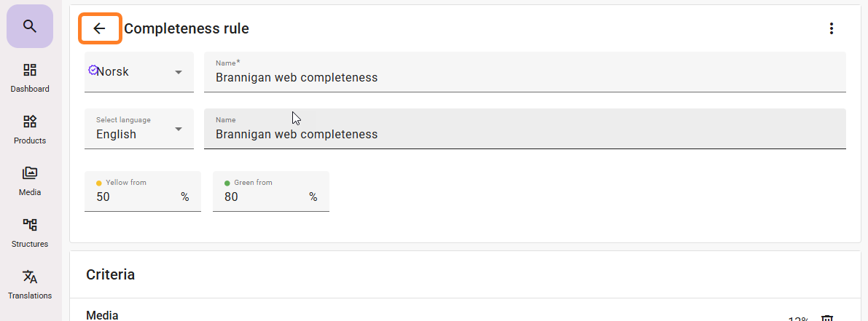The height and width of the screenshot is (321, 868).
Task: Open the Dashboard section
Action: coord(30,77)
